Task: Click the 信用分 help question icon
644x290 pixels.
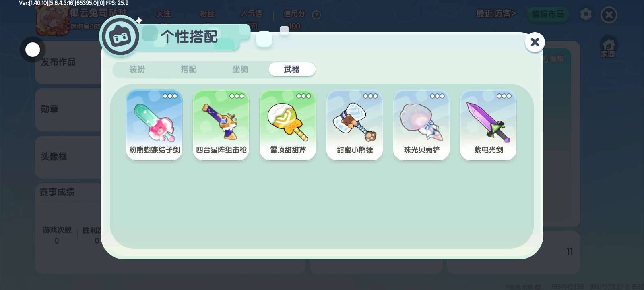Action: tap(317, 15)
